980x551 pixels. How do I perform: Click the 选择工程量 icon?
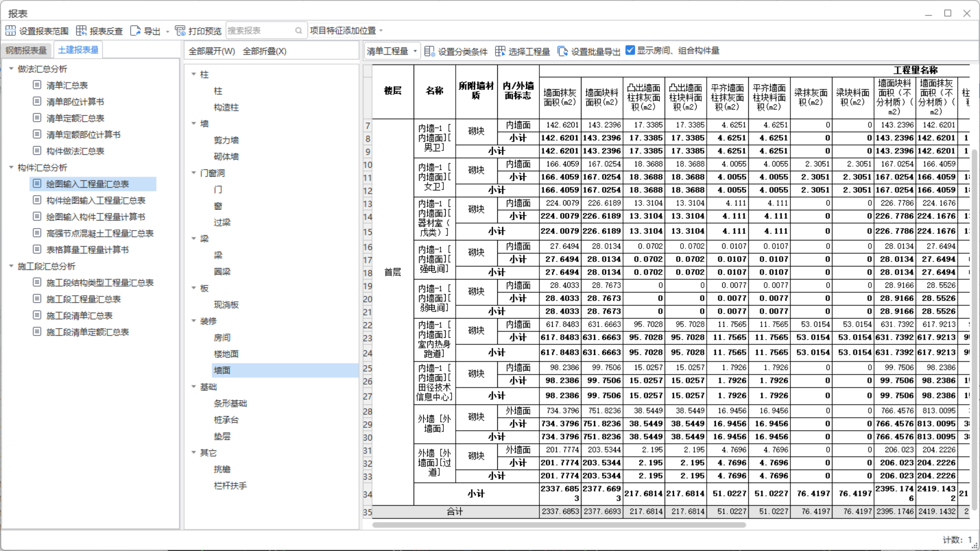(500, 51)
